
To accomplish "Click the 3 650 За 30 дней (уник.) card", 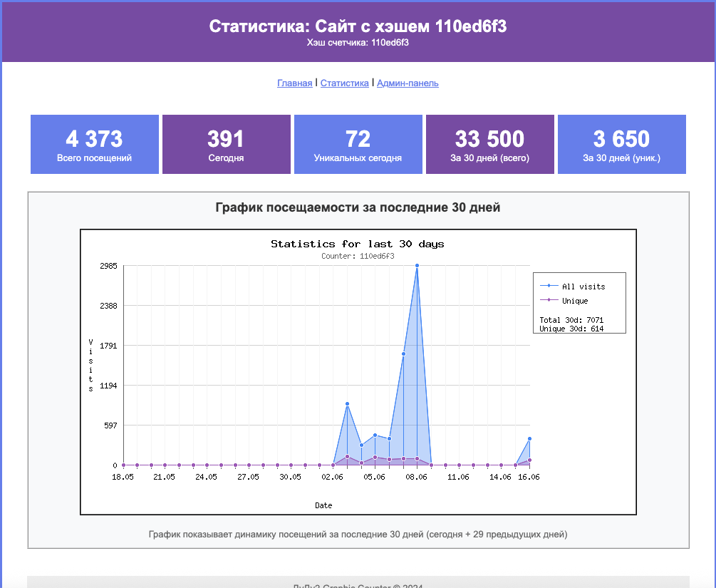I will point(622,145).
